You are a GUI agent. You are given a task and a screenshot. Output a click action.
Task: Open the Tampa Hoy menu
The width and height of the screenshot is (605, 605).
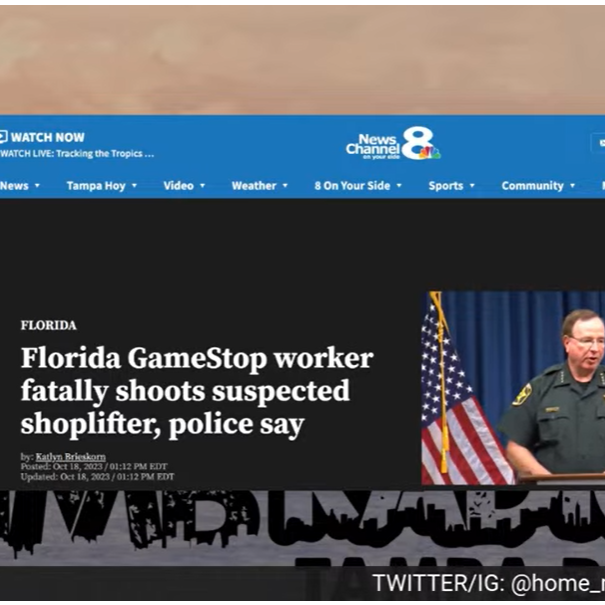[96, 186]
